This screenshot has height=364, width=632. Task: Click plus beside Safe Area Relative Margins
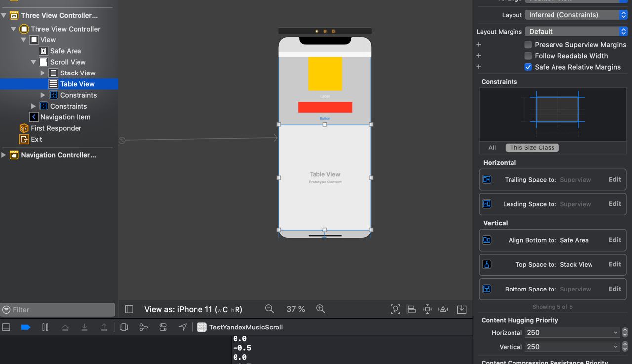[479, 67]
